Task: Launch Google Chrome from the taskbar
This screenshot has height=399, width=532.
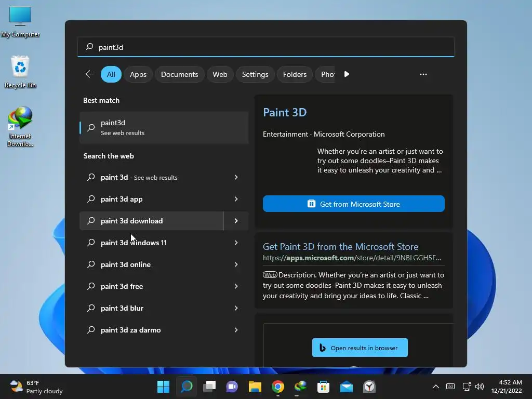Action: coord(278,387)
